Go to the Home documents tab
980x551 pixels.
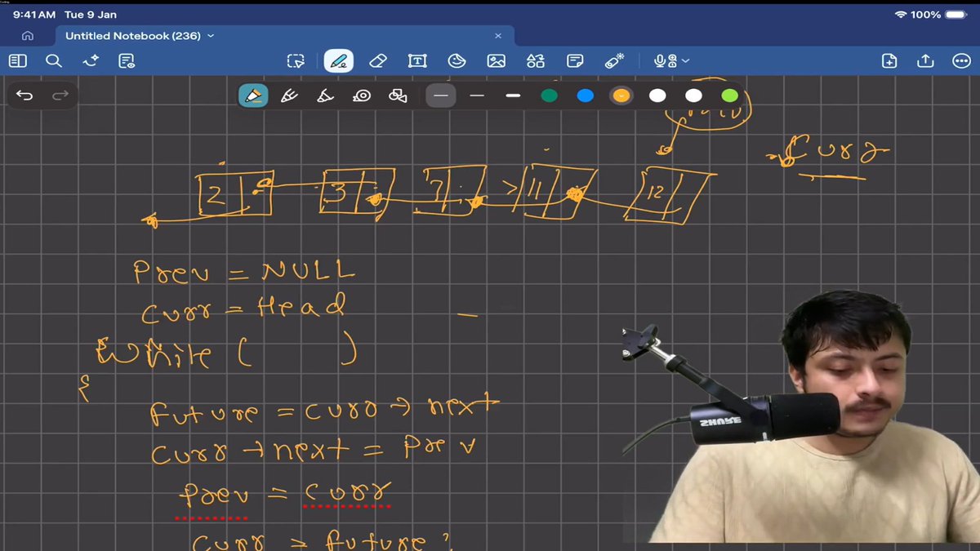28,36
